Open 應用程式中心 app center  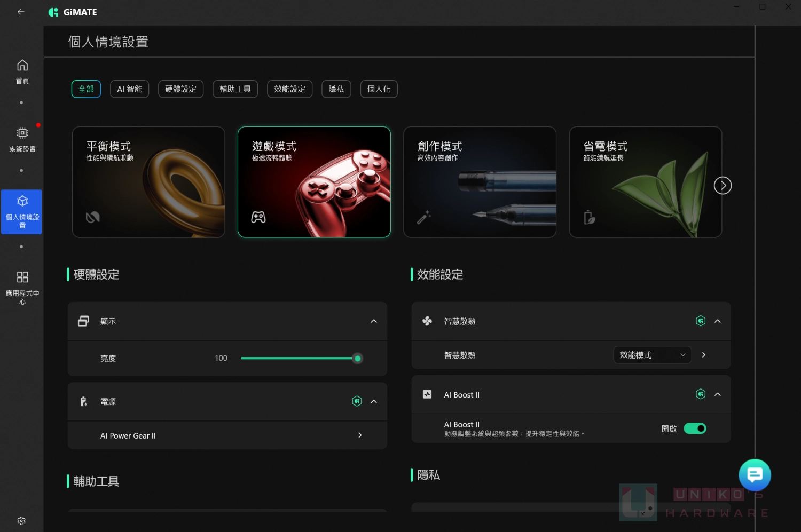22,288
